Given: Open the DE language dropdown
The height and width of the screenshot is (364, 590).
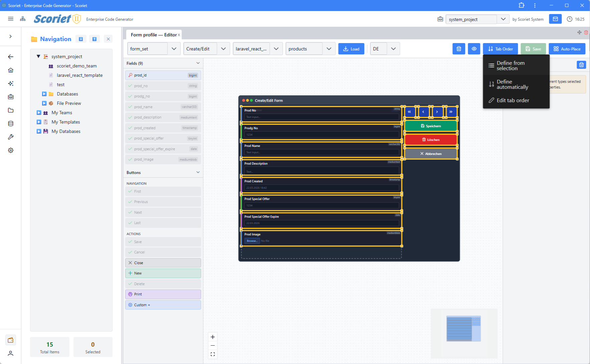Looking at the screenshot, I should point(393,49).
